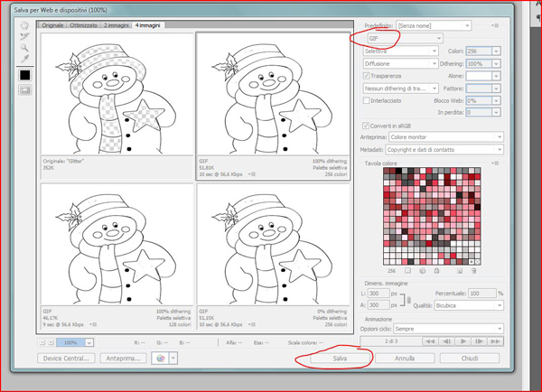The image size is (542, 392).
Task: Jump to last animation frame
Action: 495,341
